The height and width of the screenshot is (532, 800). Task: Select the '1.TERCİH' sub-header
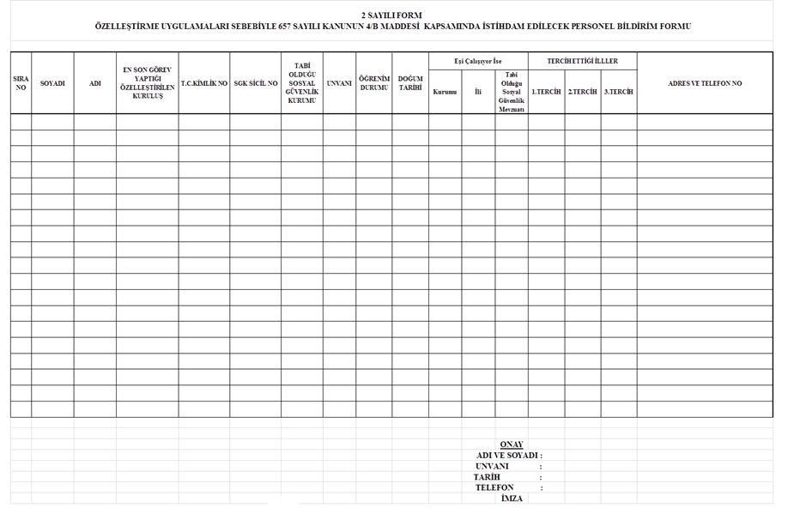547,92
